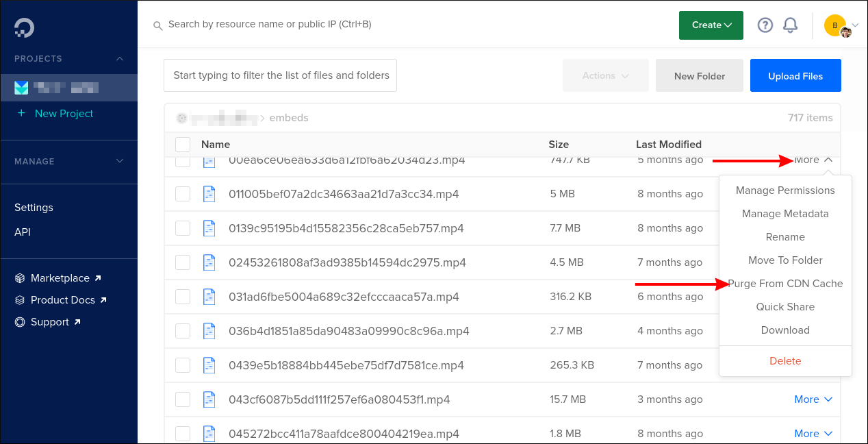The width and height of the screenshot is (868, 444).
Task: Open the Actions dropdown
Action: pyautogui.click(x=605, y=75)
